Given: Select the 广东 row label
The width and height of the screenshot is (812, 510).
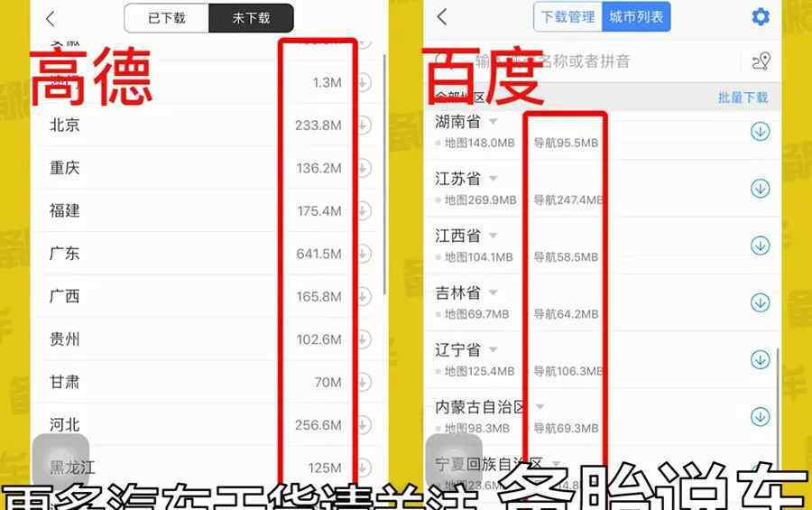Looking at the screenshot, I should (x=65, y=254).
